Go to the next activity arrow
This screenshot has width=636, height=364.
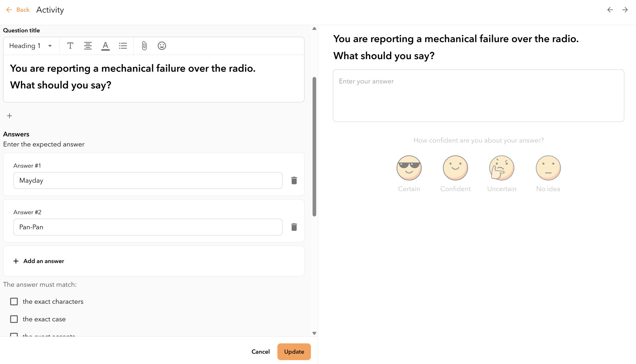[x=625, y=10]
